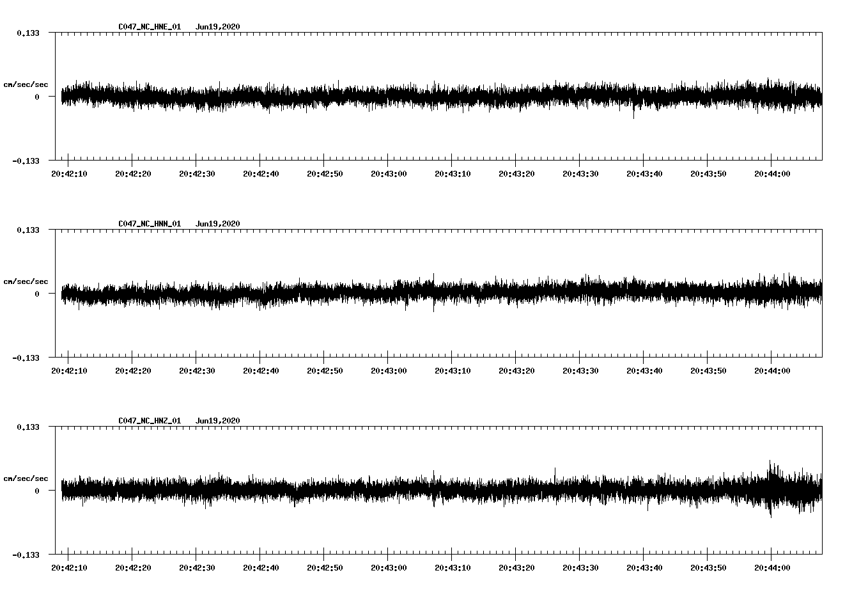
Task: Click the 20:44:00 time label under HNZ plot
Action: [772, 568]
